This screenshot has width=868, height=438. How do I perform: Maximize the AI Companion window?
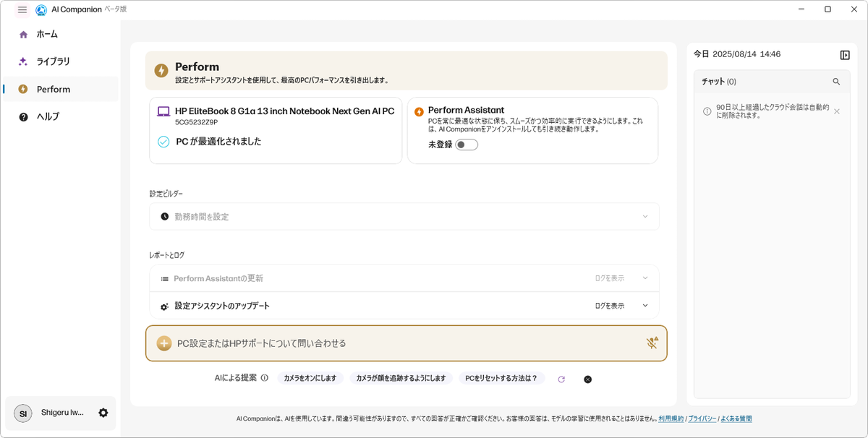click(x=827, y=9)
